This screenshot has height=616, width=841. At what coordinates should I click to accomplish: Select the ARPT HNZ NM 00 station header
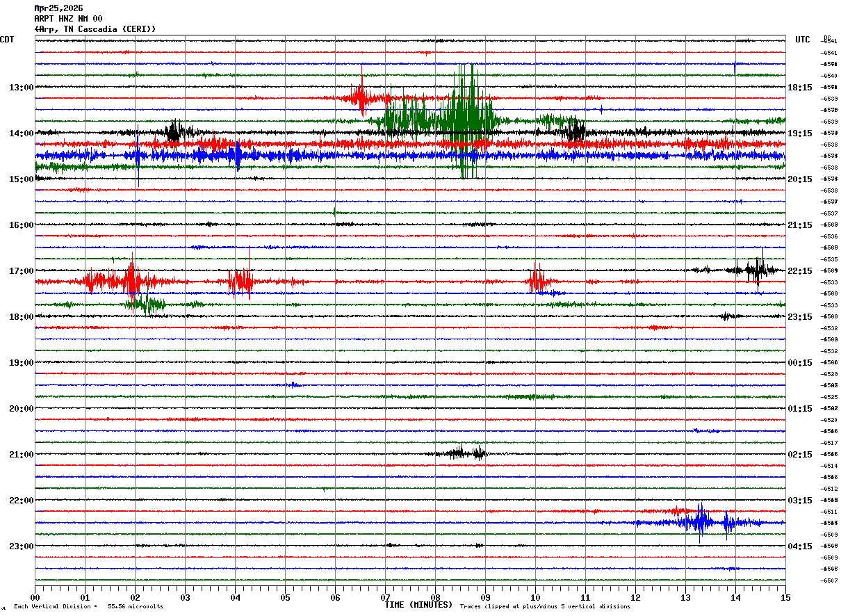68,19
